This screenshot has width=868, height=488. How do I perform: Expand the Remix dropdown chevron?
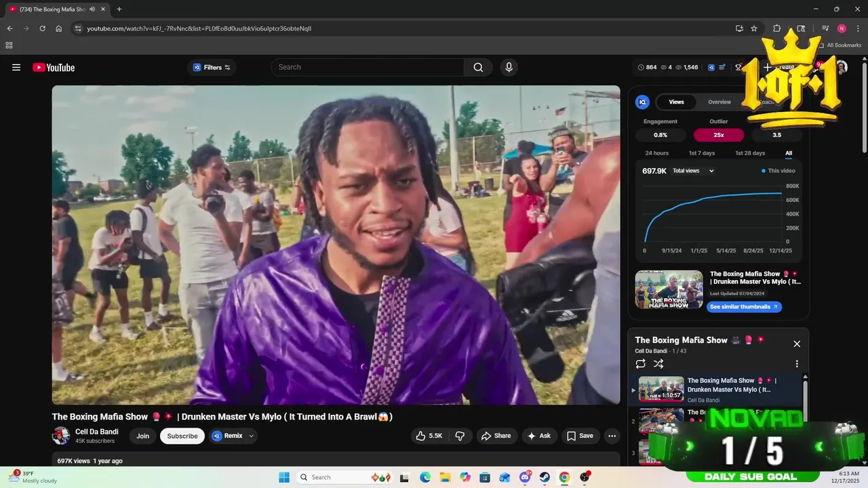click(252, 436)
